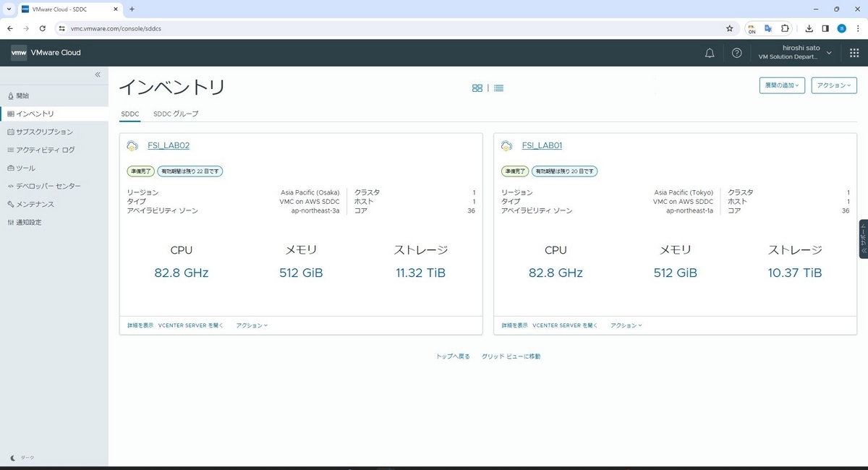Viewport: 868px width, 470px height.
Task: Click the 10.37 TiB storage value
Action: [795, 273]
